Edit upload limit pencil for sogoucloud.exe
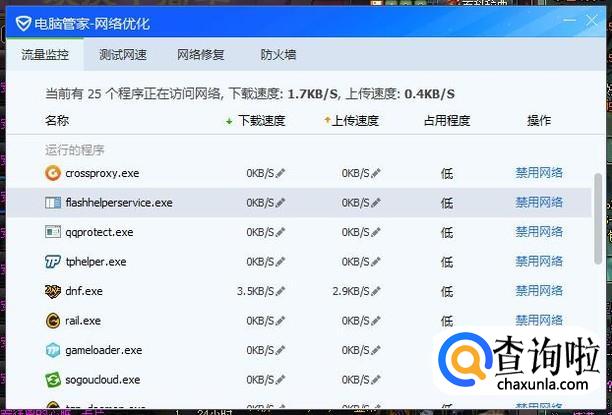This screenshot has height=415, width=612. (376, 379)
